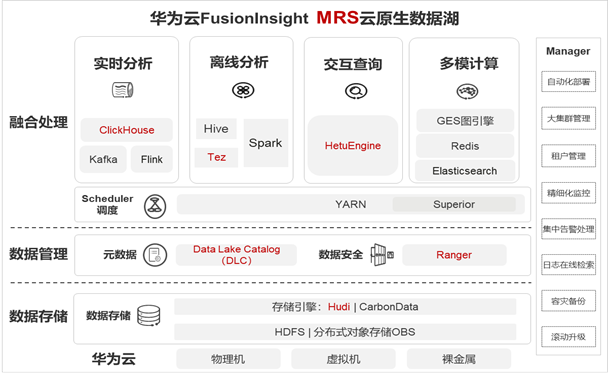Viewport: 608px width, 375px height.
Task: Select the ClickHouse box
Action: click(x=126, y=130)
